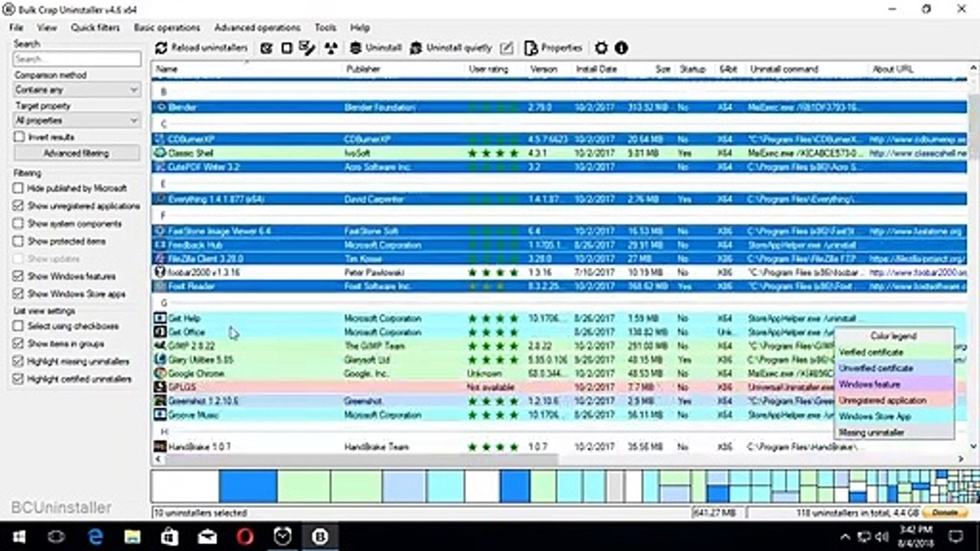Click the Reload uninstallers toolbar button
Image resolution: width=980 pixels, height=551 pixels.
click(201, 47)
